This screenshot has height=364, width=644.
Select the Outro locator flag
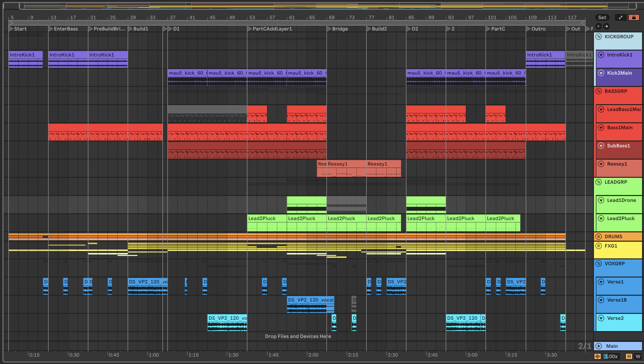(528, 29)
